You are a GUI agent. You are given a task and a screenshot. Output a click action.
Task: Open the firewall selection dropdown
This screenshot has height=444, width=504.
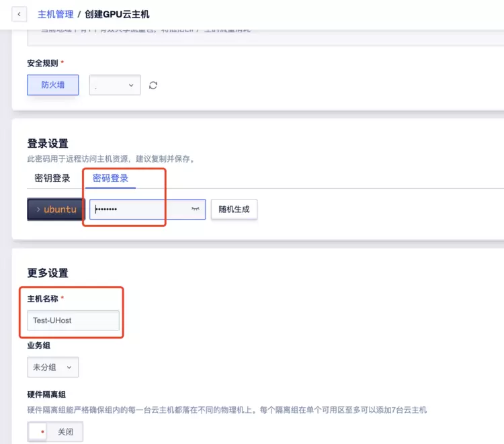(115, 85)
